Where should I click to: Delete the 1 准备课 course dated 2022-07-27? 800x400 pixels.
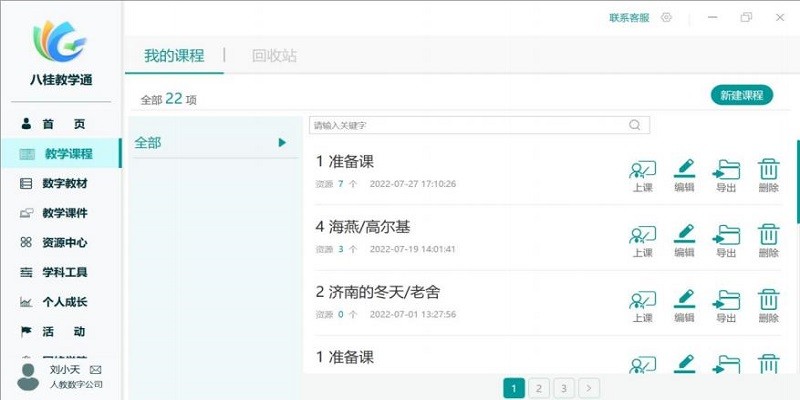pos(768,176)
